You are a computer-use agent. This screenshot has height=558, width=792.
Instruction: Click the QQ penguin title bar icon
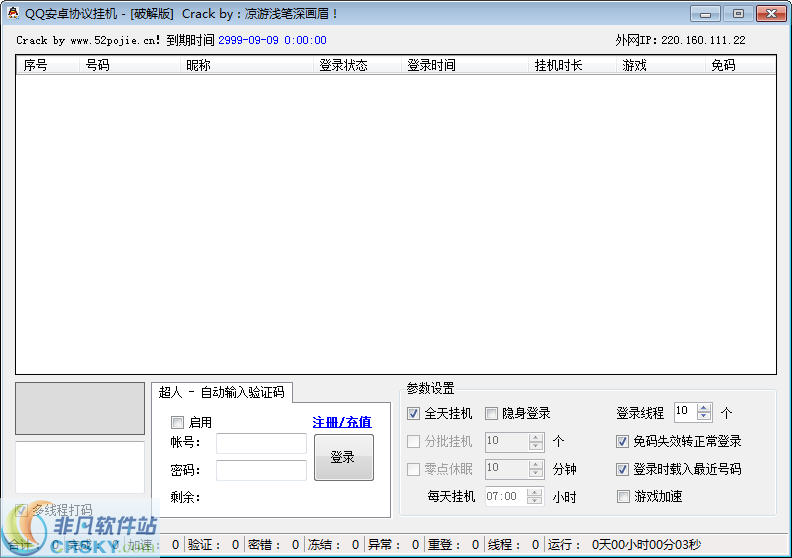13,13
